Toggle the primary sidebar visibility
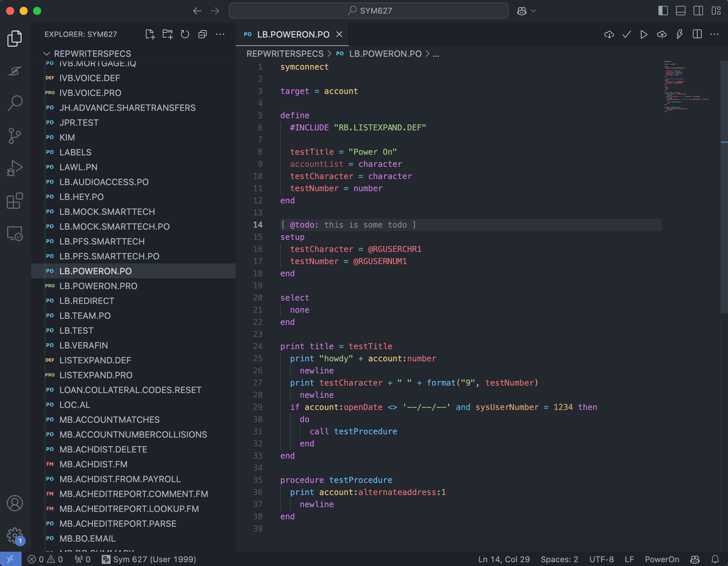This screenshot has height=566, width=728. [x=663, y=11]
